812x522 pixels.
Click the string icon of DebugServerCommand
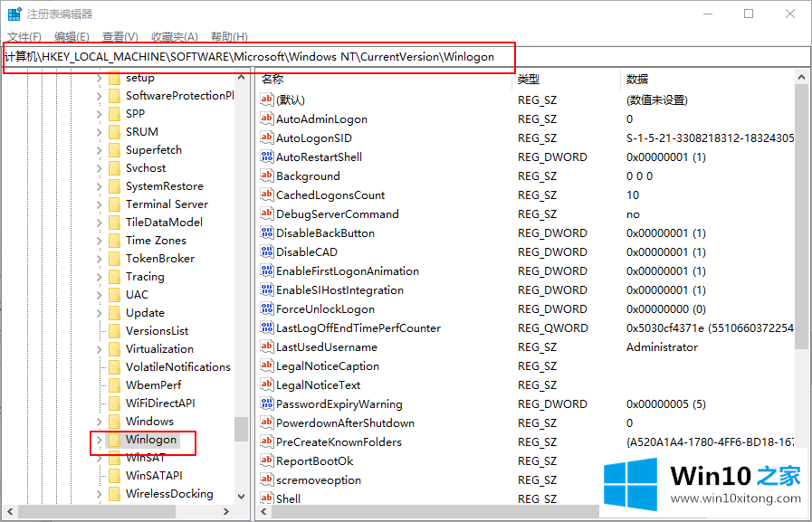[267, 214]
